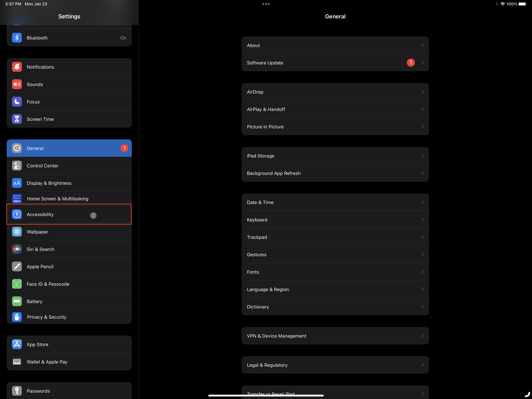Expand the About row chevron

pyautogui.click(x=422, y=45)
